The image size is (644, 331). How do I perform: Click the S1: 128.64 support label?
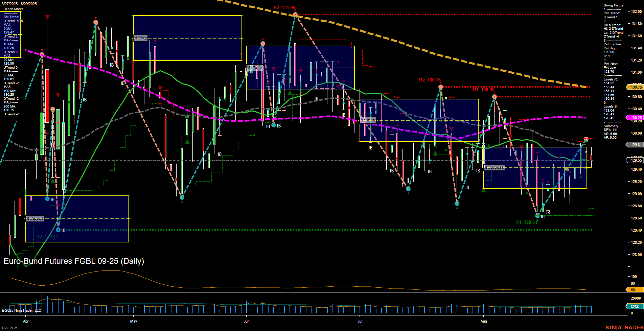pos(527,222)
